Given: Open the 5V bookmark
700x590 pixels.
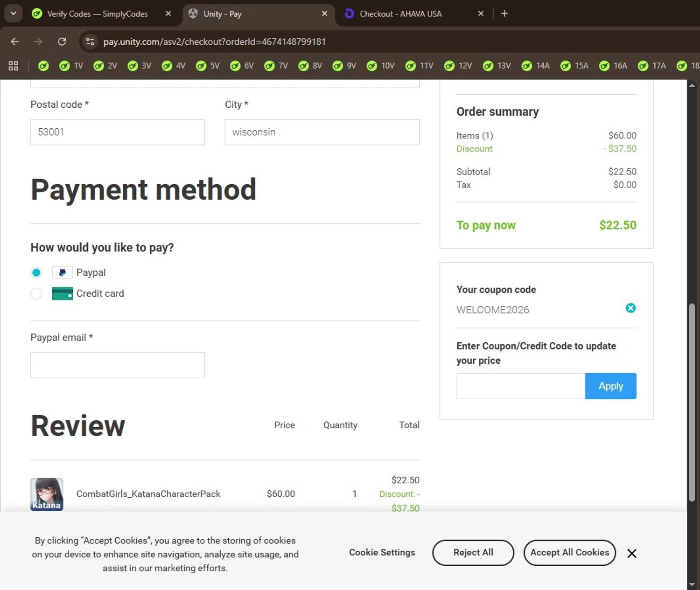Looking at the screenshot, I should (208, 66).
